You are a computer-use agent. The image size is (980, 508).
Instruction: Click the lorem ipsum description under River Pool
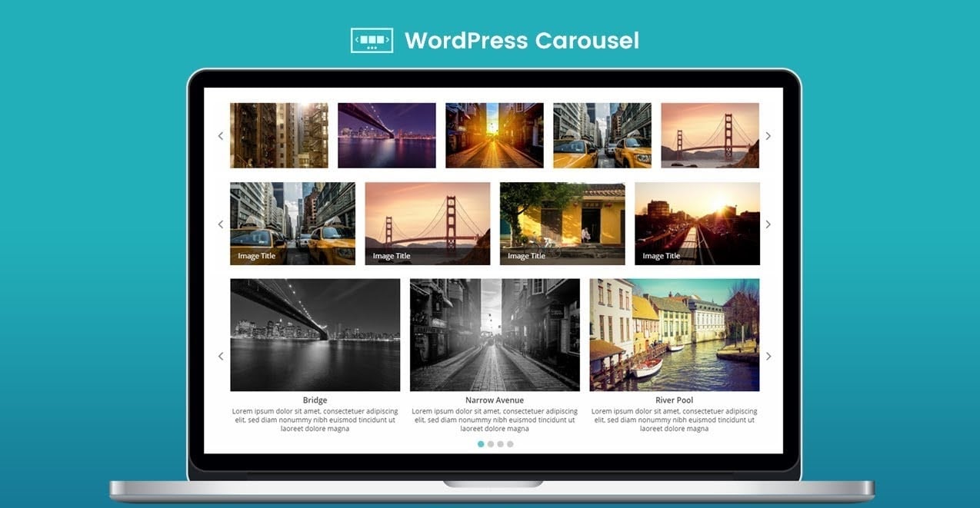coord(675,420)
